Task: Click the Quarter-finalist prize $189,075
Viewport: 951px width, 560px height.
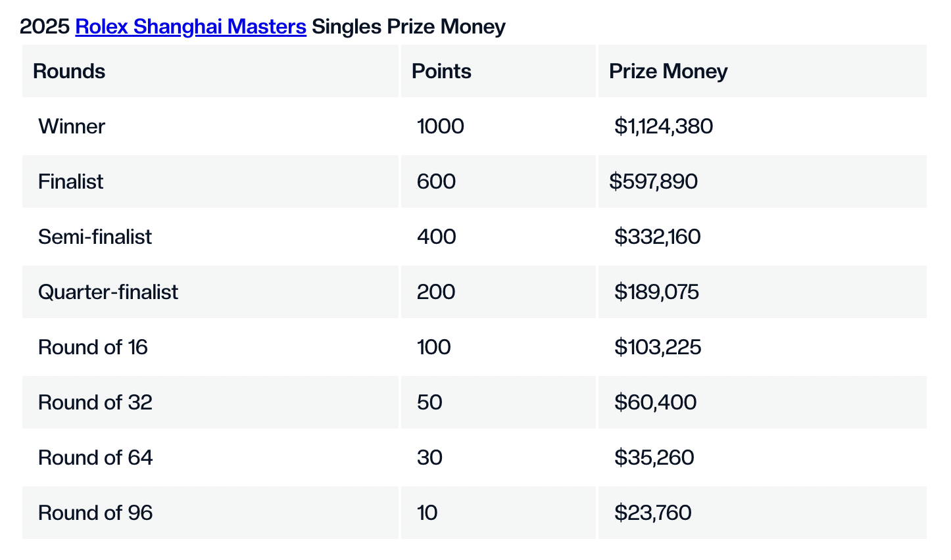Action: tap(656, 292)
